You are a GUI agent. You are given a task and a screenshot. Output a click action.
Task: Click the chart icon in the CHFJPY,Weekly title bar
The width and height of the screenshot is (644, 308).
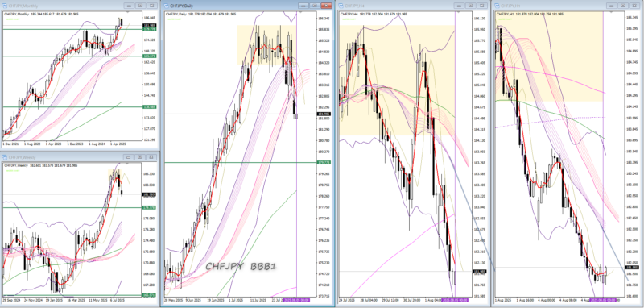click(x=6, y=157)
